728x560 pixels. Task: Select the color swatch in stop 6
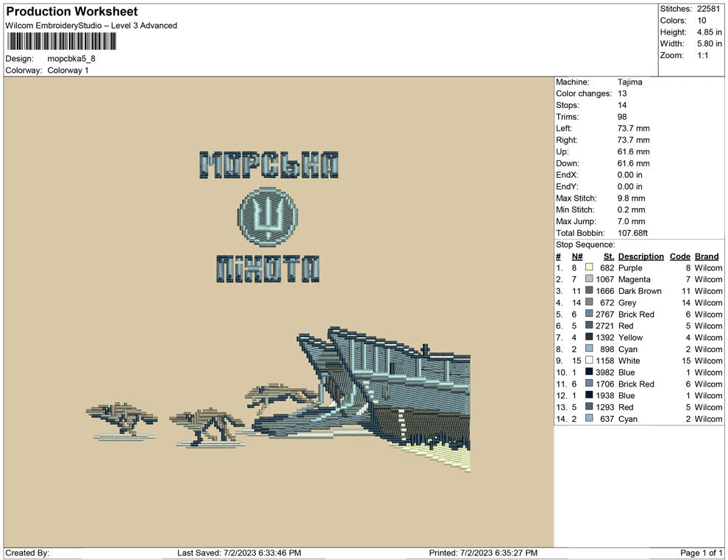tap(589, 326)
